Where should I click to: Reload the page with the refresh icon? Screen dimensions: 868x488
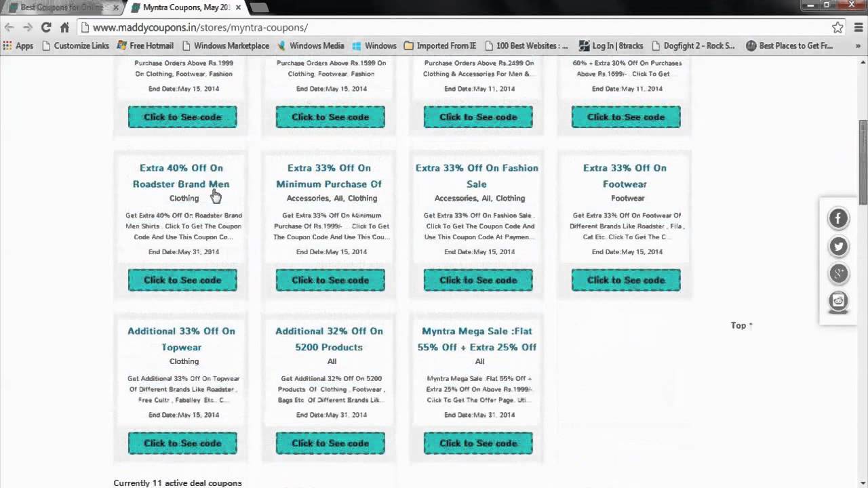[x=46, y=27]
